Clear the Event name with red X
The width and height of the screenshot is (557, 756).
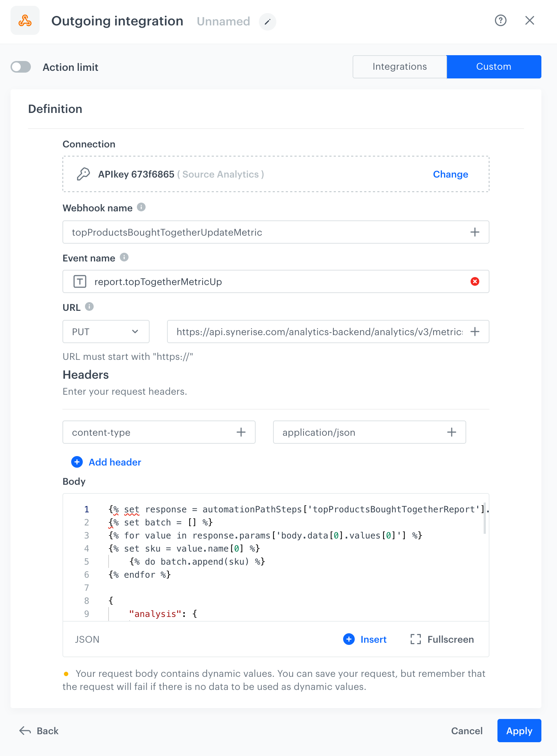click(x=475, y=281)
